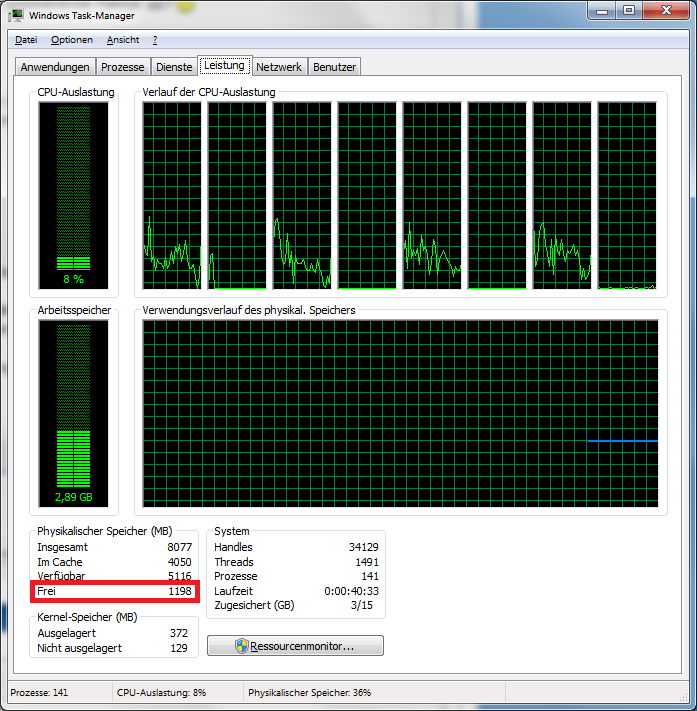
Task: Click the fourth CPU core history graph
Action: [367, 195]
